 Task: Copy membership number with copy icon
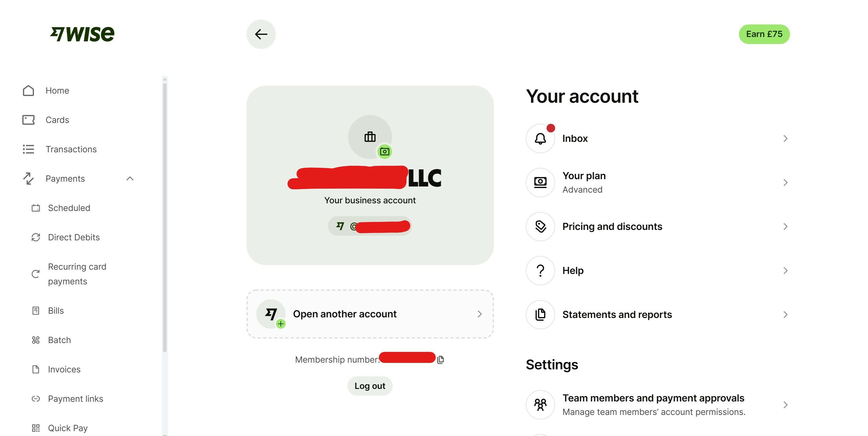(440, 360)
